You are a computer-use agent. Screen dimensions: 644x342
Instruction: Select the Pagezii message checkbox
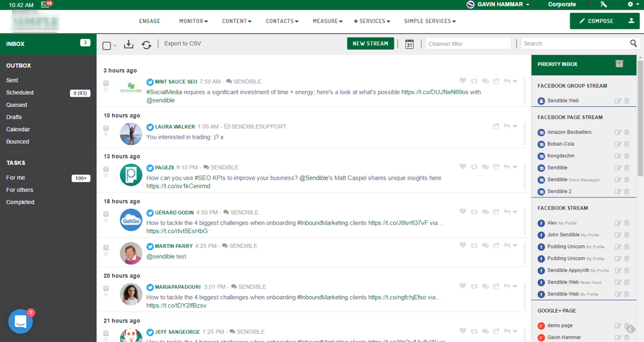point(106,169)
